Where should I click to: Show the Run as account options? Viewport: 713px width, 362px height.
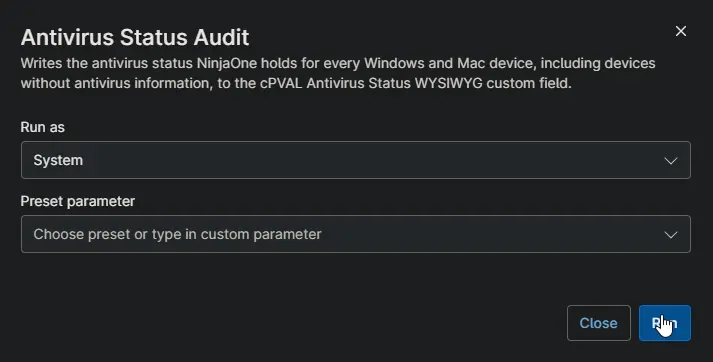coord(356,160)
